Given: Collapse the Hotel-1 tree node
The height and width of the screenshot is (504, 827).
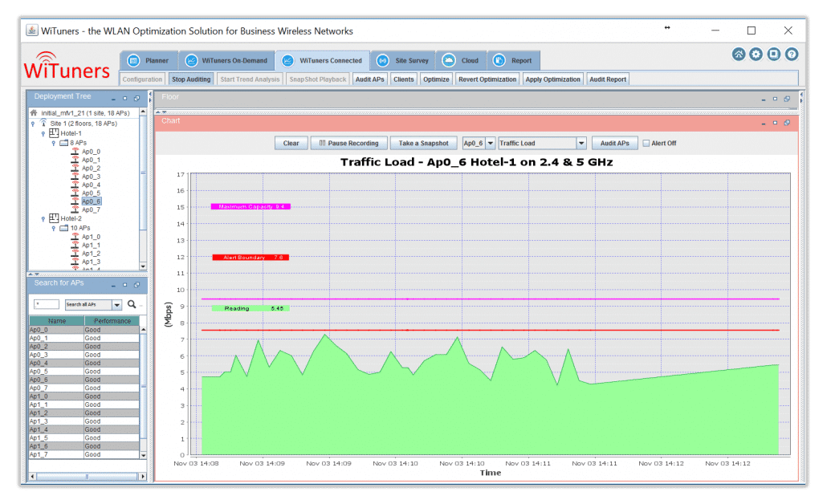Looking at the screenshot, I should coord(43,133).
